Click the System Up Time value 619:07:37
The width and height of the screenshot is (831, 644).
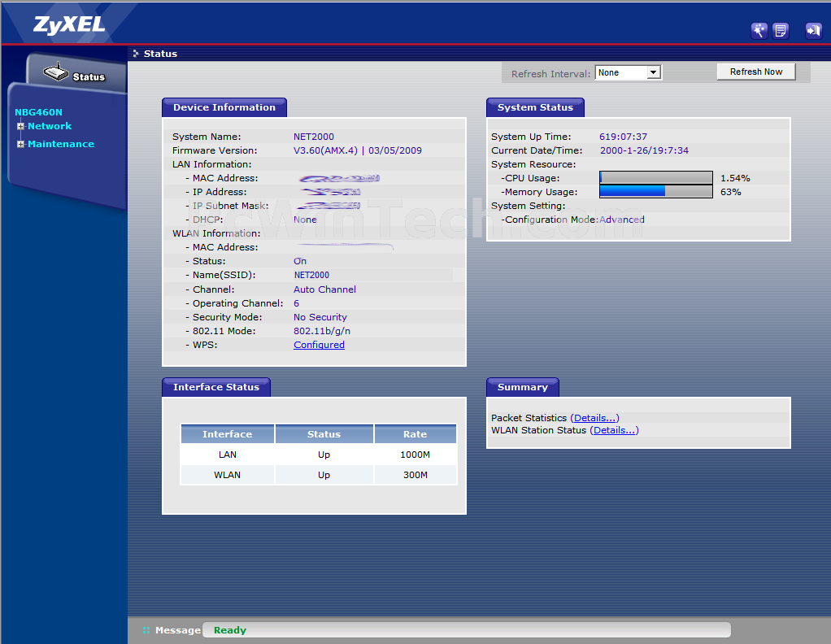point(623,137)
